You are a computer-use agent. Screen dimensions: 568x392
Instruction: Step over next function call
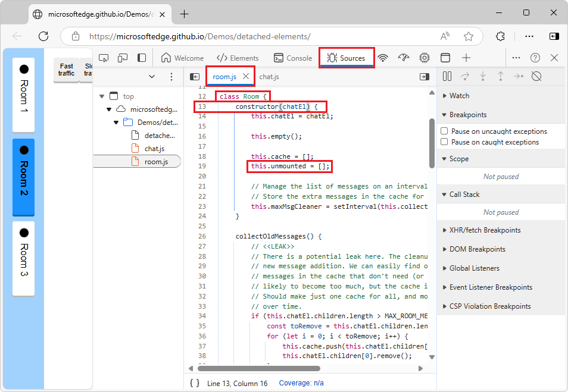[x=465, y=76]
